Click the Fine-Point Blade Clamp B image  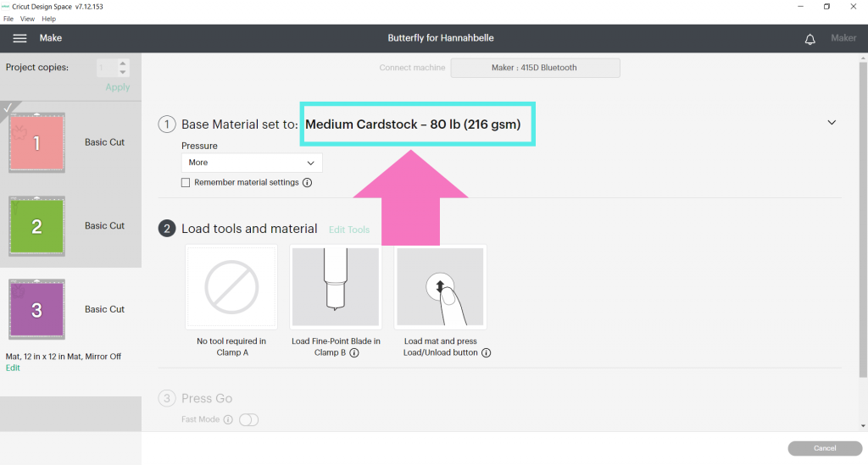tap(336, 287)
